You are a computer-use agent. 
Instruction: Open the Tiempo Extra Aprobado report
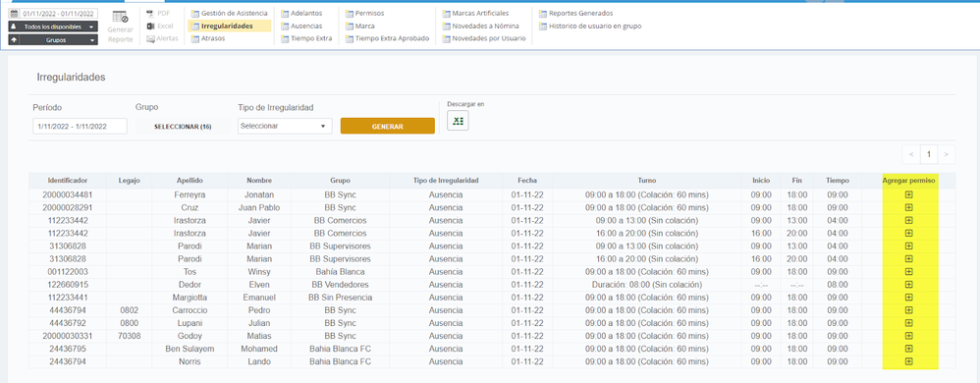(387, 38)
